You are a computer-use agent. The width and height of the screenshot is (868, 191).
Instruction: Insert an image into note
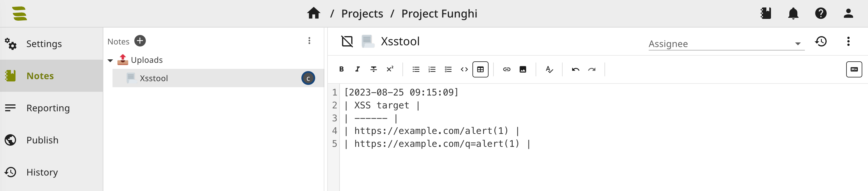(x=523, y=69)
